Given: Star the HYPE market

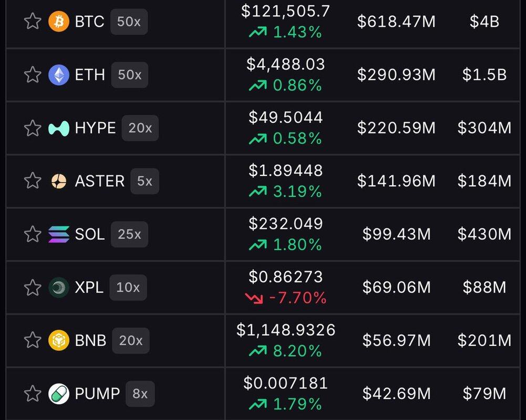Looking at the screenshot, I should [33, 128].
